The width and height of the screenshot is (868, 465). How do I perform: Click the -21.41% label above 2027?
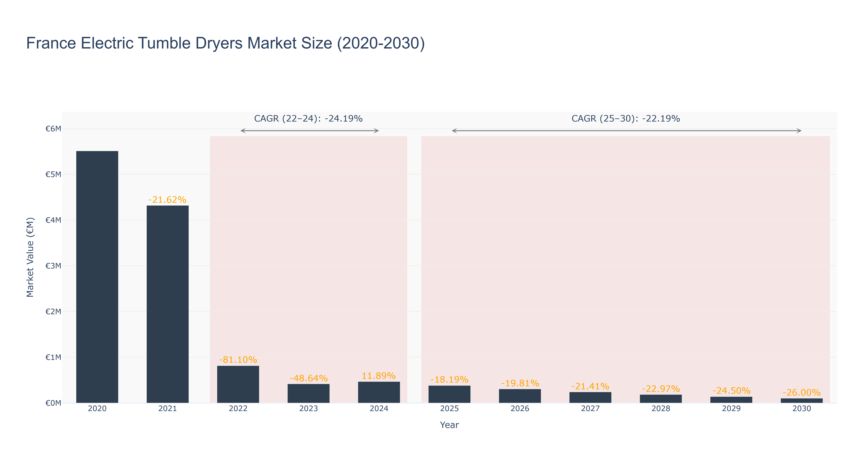[590, 386]
